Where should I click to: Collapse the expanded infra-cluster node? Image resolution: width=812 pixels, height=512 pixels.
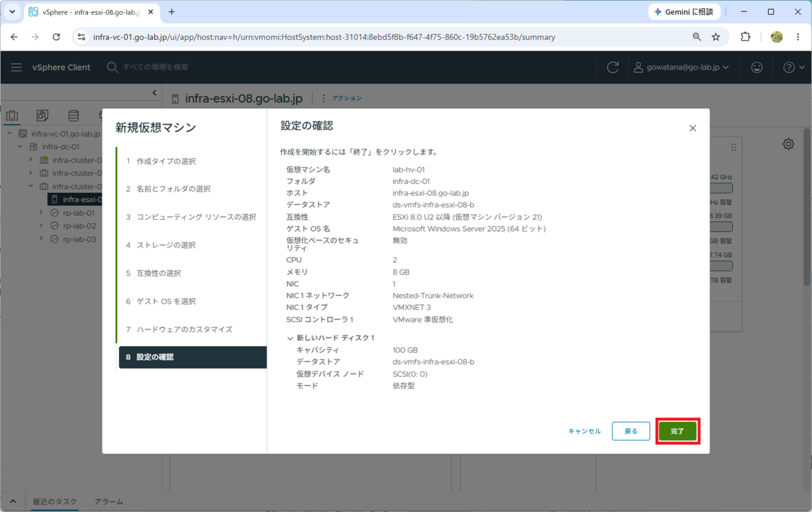tap(30, 186)
